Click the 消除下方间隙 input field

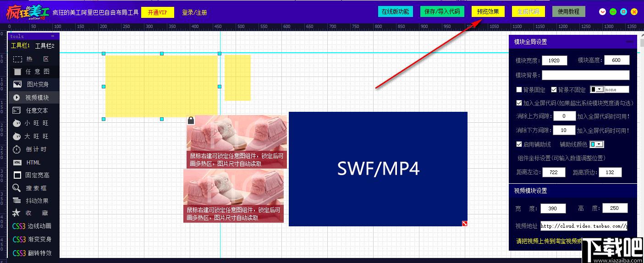[564, 130]
